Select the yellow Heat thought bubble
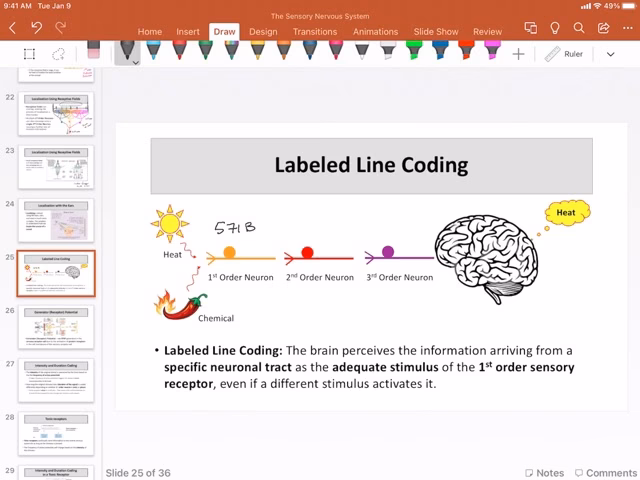 [x=567, y=212]
